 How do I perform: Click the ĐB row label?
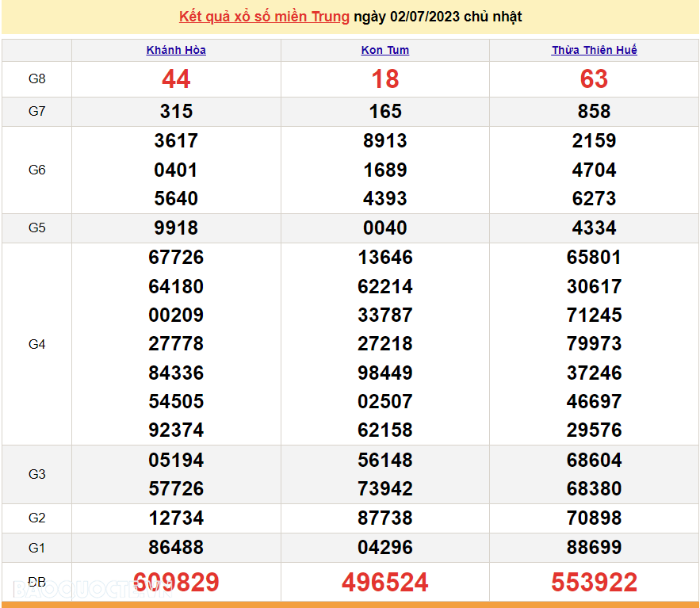(x=37, y=583)
